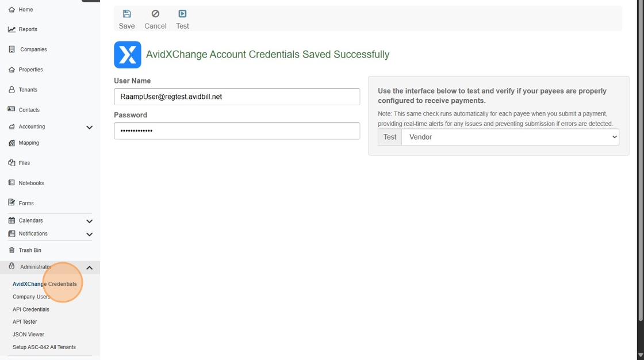
Task: Click the Test play icon
Action: click(182, 14)
